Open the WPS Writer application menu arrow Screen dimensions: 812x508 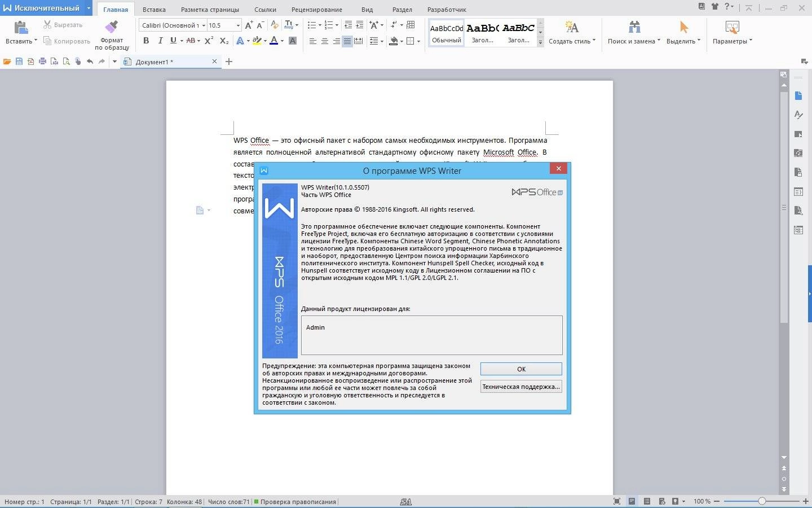[x=89, y=8]
